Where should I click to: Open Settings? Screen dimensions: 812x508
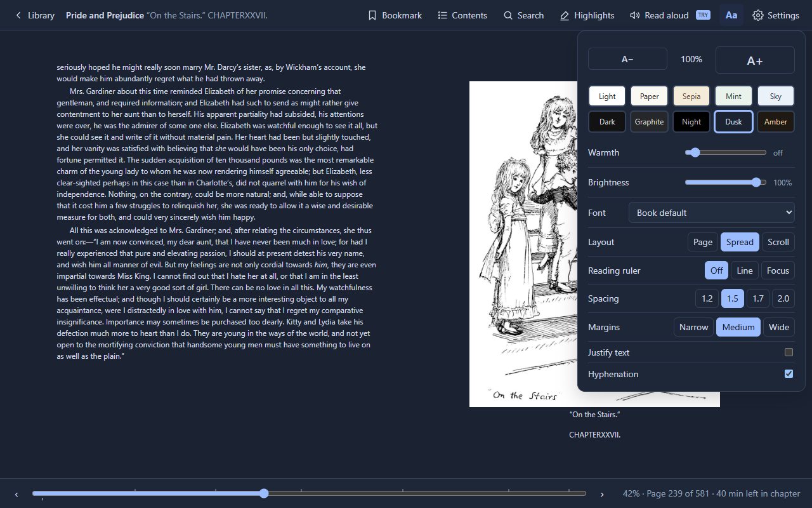coord(776,15)
